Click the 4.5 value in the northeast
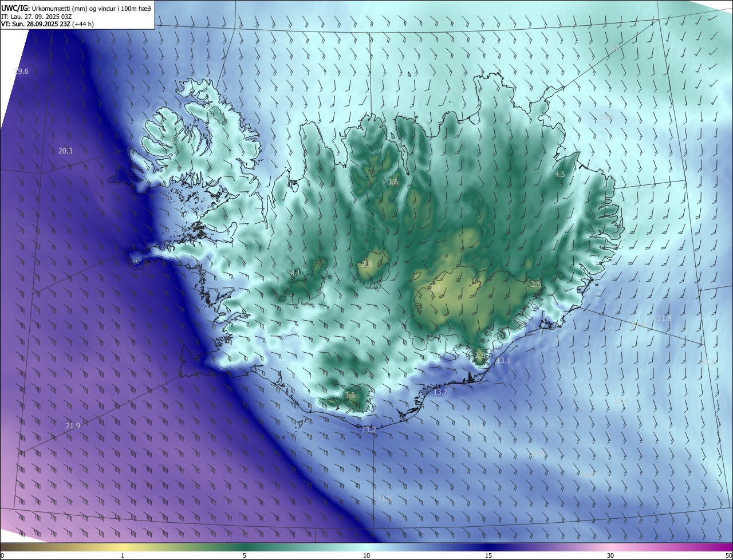 (x=560, y=174)
